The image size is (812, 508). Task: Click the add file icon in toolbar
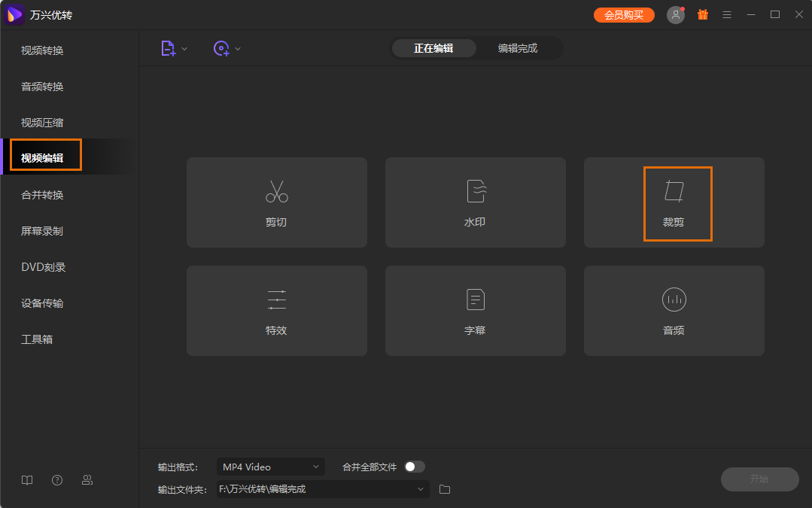[x=169, y=47]
